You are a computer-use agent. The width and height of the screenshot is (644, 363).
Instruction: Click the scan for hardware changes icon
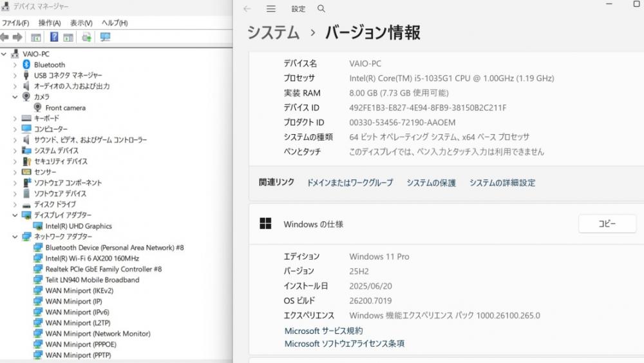(x=86, y=37)
